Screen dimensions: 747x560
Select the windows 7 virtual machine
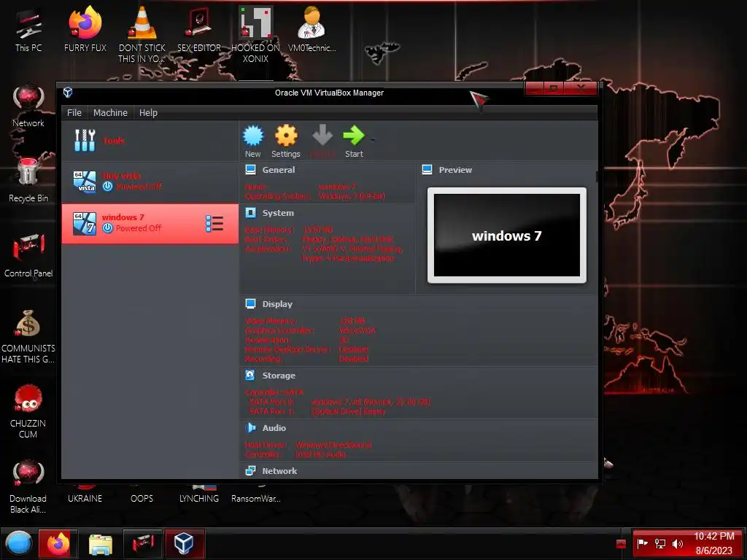click(150, 223)
